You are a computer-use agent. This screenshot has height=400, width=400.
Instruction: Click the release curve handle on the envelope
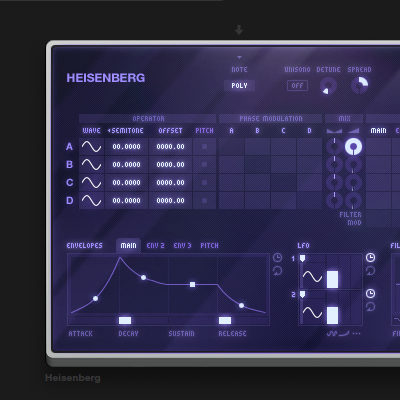(241, 305)
